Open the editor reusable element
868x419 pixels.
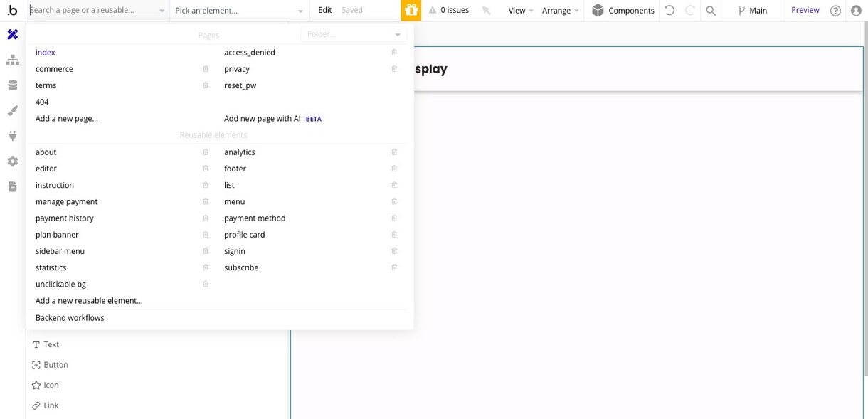(x=46, y=169)
